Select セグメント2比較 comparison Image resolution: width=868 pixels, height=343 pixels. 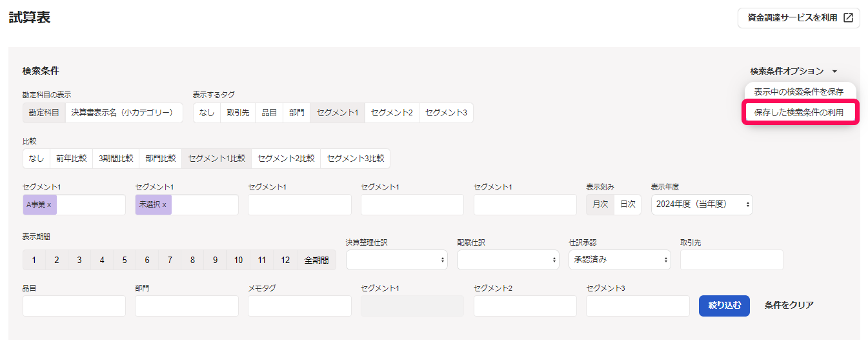(286, 159)
